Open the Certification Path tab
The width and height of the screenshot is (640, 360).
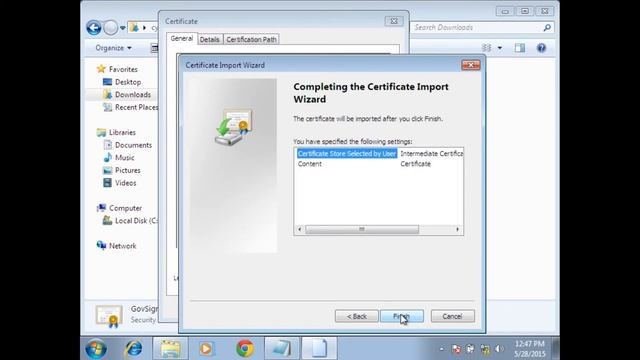tap(251, 39)
